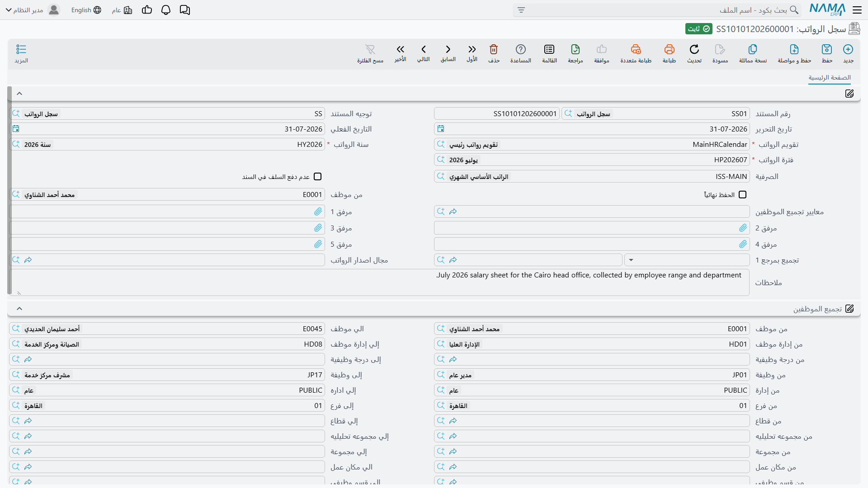Click the document number field SS10101202600001
868x488 pixels.
[x=497, y=114]
